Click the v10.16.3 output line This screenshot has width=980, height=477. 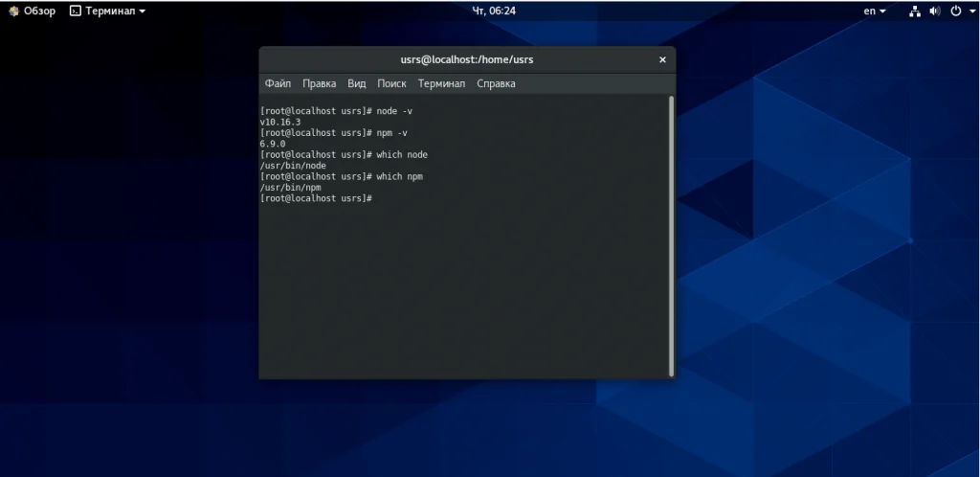click(280, 122)
